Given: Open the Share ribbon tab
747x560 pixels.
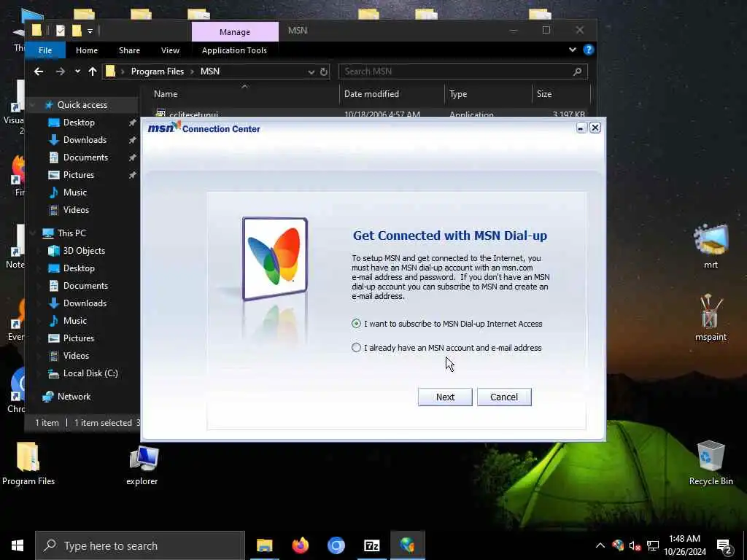Looking at the screenshot, I should [130, 50].
